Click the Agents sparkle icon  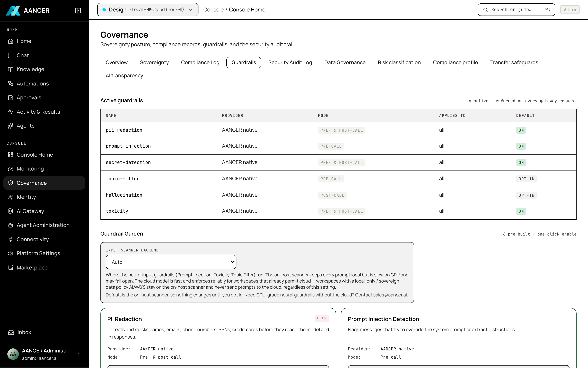[x=10, y=126]
